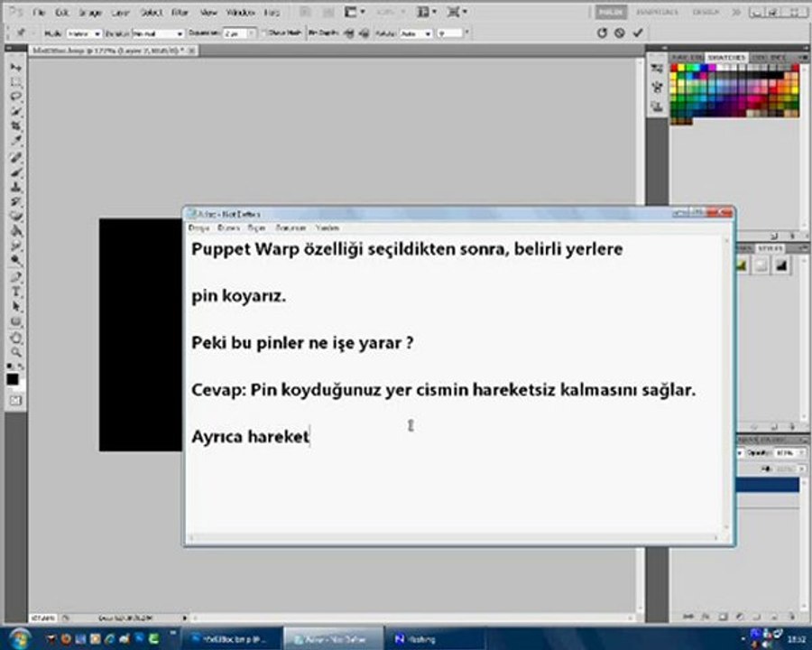This screenshot has height=650, width=812.
Task: Select the Zoom tool
Action: click(15, 352)
